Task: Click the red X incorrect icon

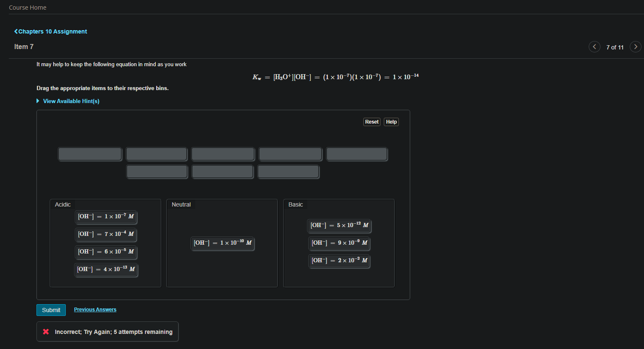Action: [46, 332]
